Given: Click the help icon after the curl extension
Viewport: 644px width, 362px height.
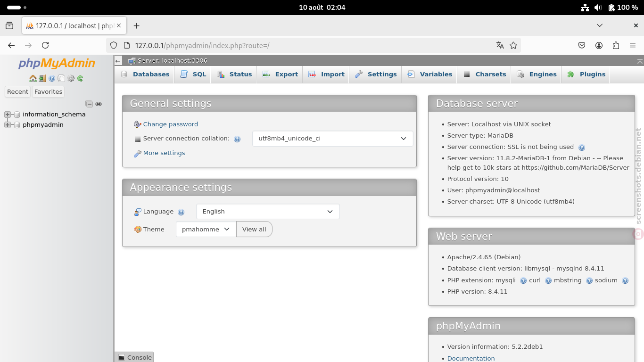Looking at the screenshot, I should tap(548, 280).
